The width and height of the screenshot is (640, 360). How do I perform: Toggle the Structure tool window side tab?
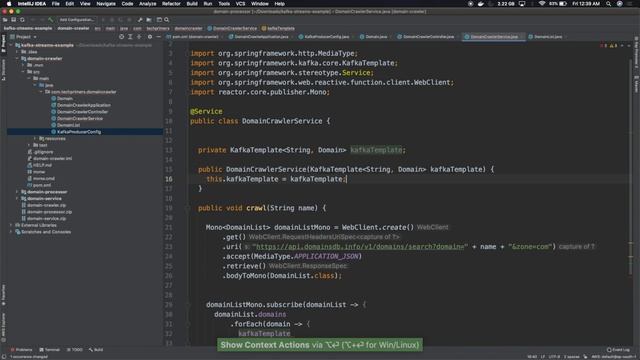3,69
